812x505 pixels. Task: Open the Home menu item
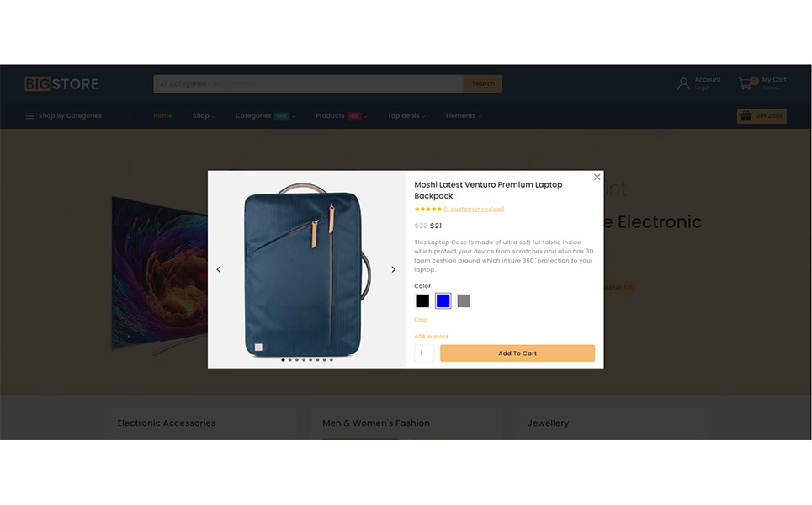[162, 115]
